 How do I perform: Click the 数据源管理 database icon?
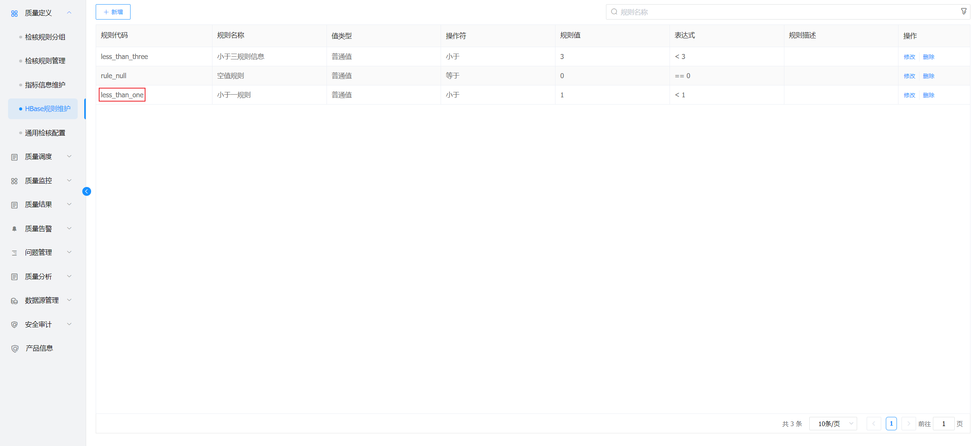point(15,301)
